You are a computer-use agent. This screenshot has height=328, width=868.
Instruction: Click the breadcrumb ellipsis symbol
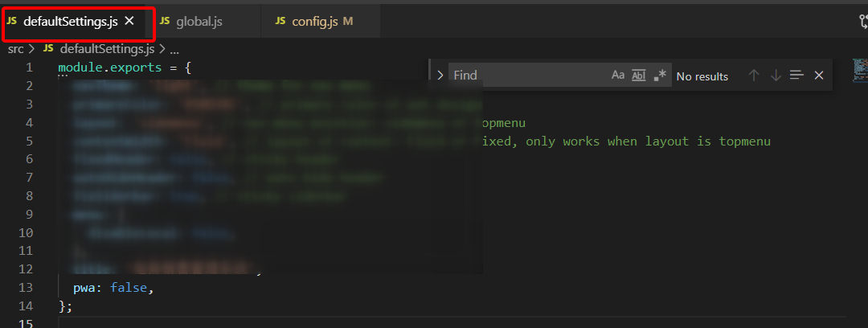[174, 49]
